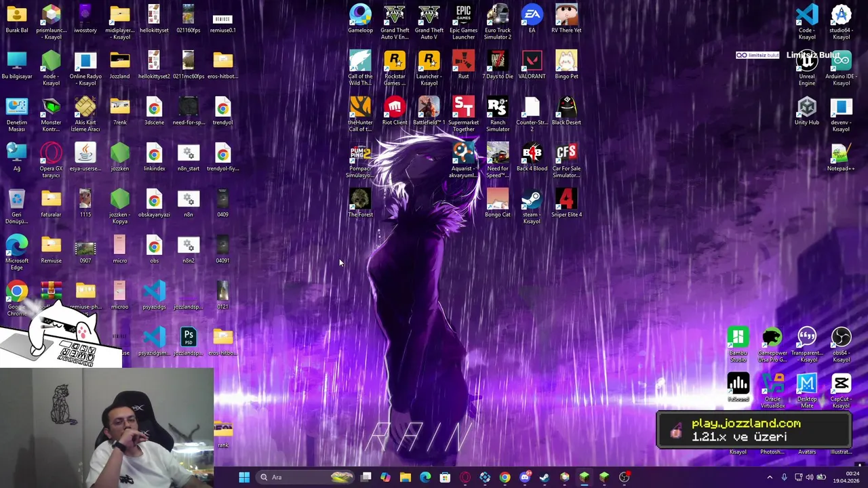Image resolution: width=868 pixels, height=488 pixels.
Task: Select the EA app icon
Action: pos(532,19)
